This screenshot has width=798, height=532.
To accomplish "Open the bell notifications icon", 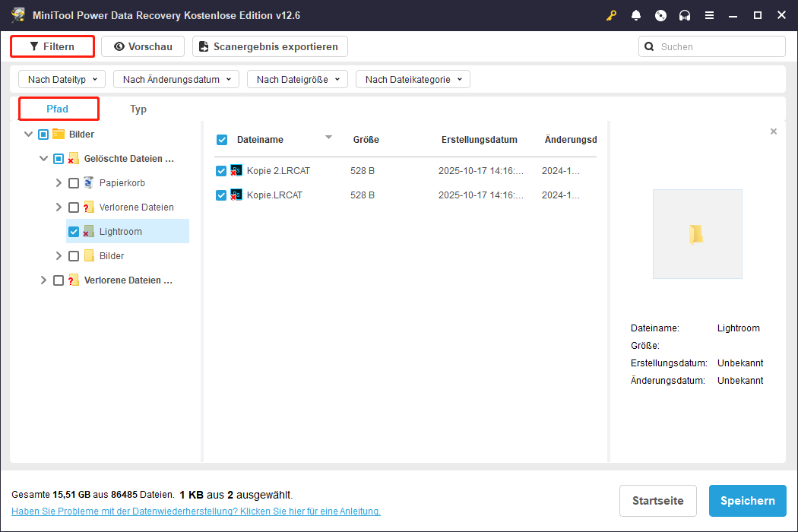I will [x=636, y=15].
